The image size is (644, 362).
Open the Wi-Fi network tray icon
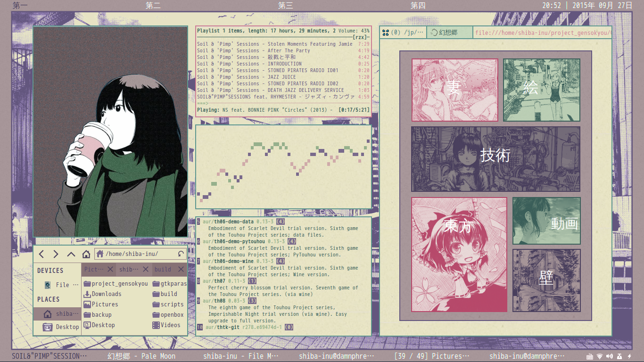tap(600, 356)
